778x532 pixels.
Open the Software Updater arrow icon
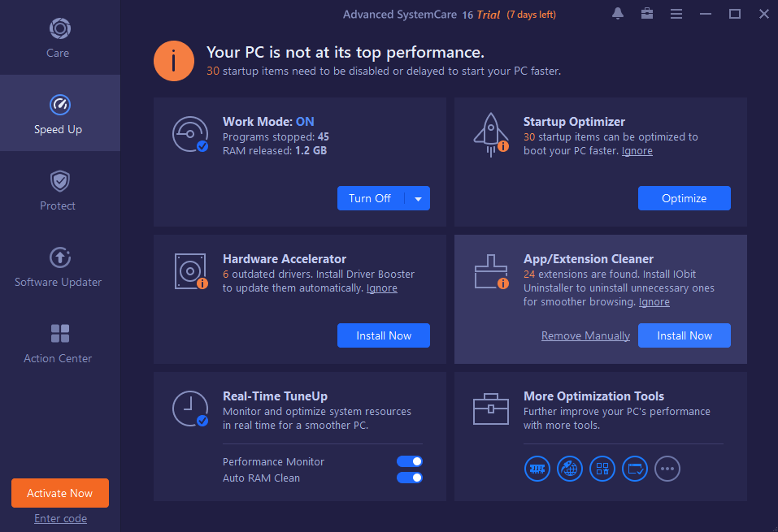(x=60, y=257)
